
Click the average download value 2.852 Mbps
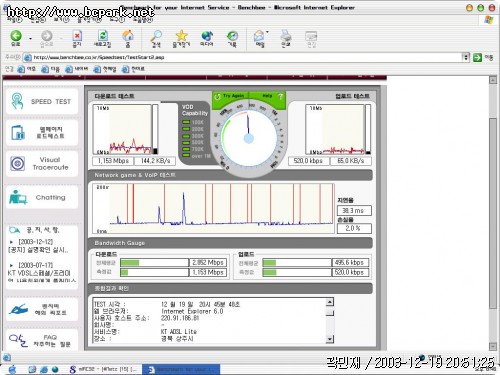point(208,263)
